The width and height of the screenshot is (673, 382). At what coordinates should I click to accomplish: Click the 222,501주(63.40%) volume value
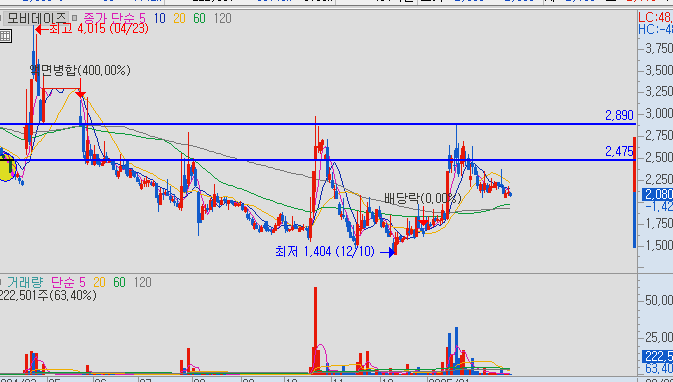point(48,295)
